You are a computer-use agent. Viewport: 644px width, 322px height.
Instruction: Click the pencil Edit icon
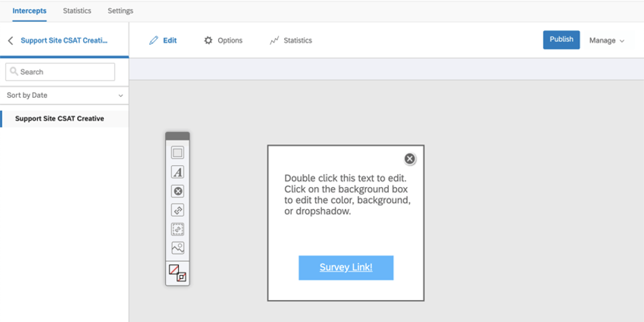point(153,40)
